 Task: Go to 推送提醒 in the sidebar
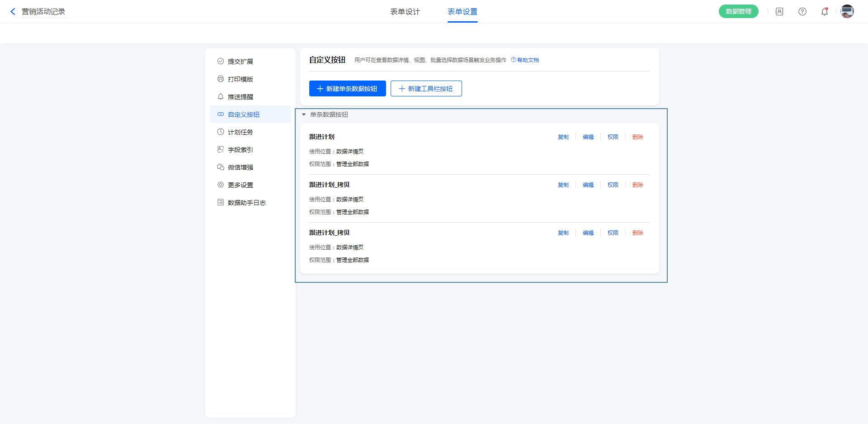[x=240, y=97]
